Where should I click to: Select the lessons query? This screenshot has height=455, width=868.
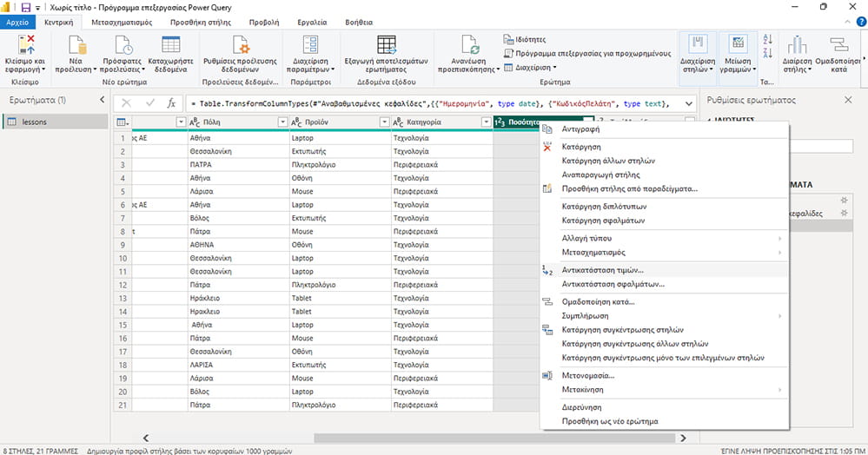[55, 122]
